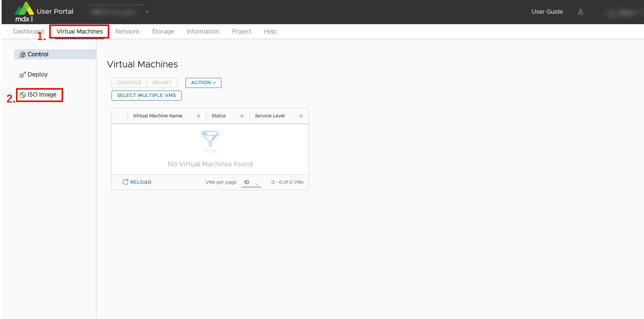Click the reload circular arrow icon
This screenshot has width=644, height=319.
point(125,182)
